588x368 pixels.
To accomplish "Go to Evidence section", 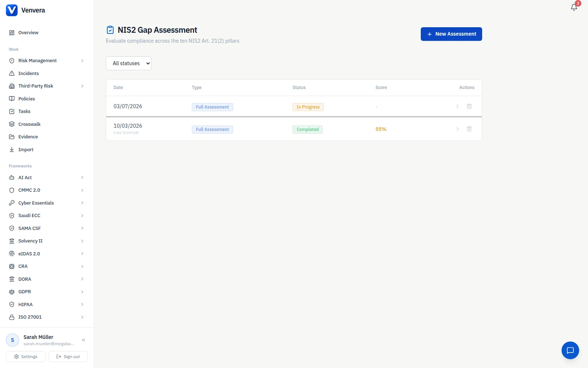I will pos(47,137).
